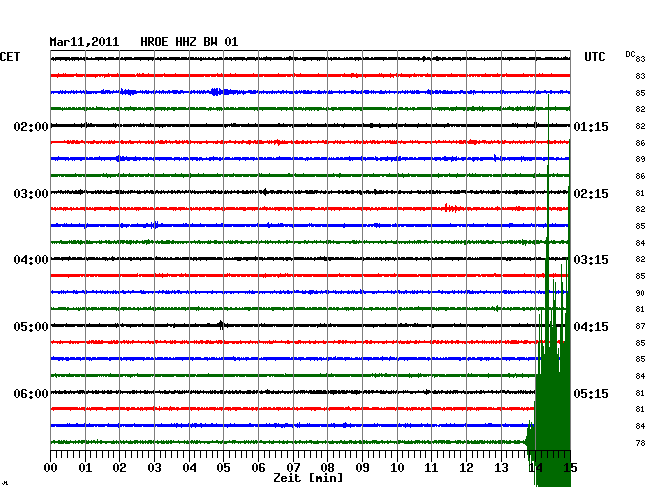Viewport: 650px width, 494px height.
Task: Select minute mark 06 on the axis
Action: pyautogui.click(x=258, y=468)
